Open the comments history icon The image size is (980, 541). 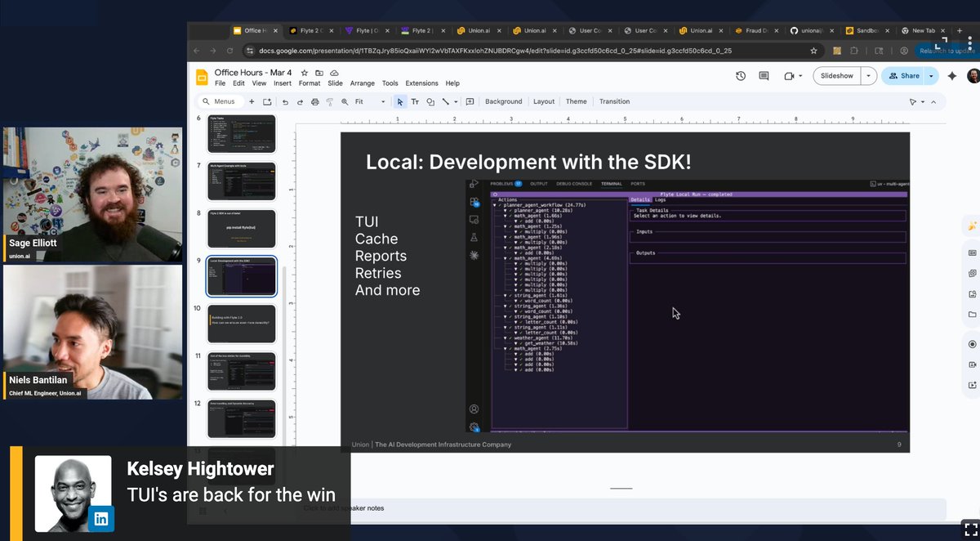[764, 76]
